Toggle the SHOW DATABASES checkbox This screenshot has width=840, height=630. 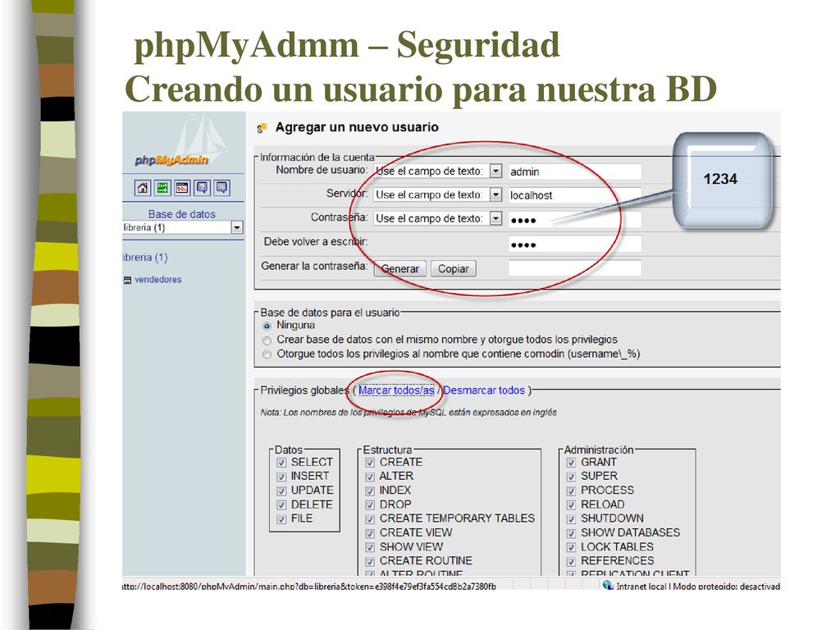pyautogui.click(x=571, y=533)
